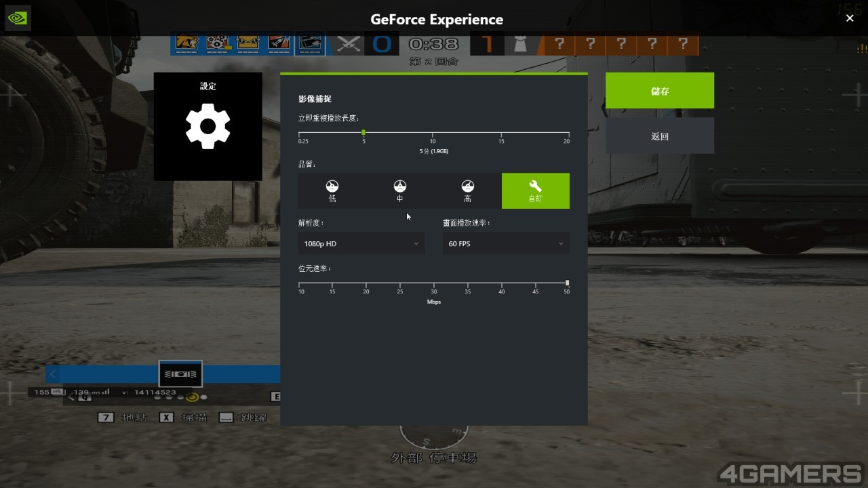Click the 畫面播放速率 frame rate label

(x=467, y=222)
